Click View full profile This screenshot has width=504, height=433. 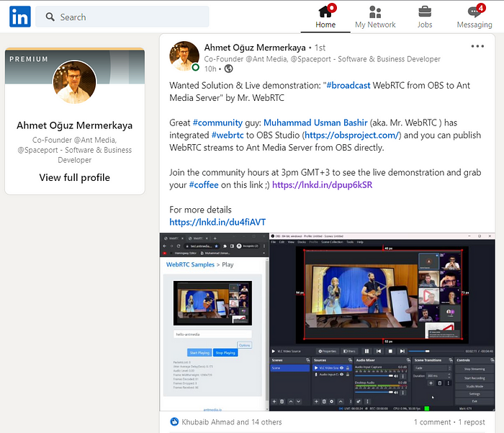(75, 177)
